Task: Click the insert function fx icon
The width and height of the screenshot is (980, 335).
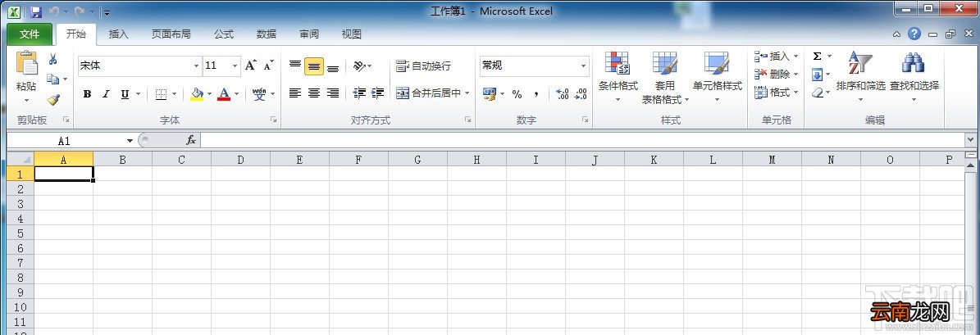Action: click(191, 140)
